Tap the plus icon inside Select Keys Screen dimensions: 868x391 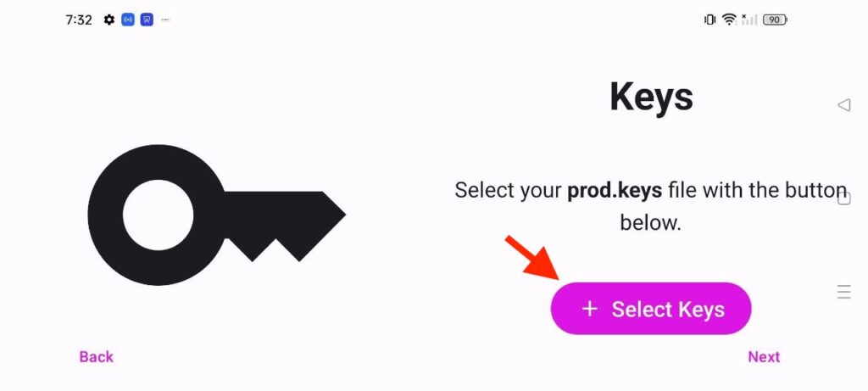(590, 309)
